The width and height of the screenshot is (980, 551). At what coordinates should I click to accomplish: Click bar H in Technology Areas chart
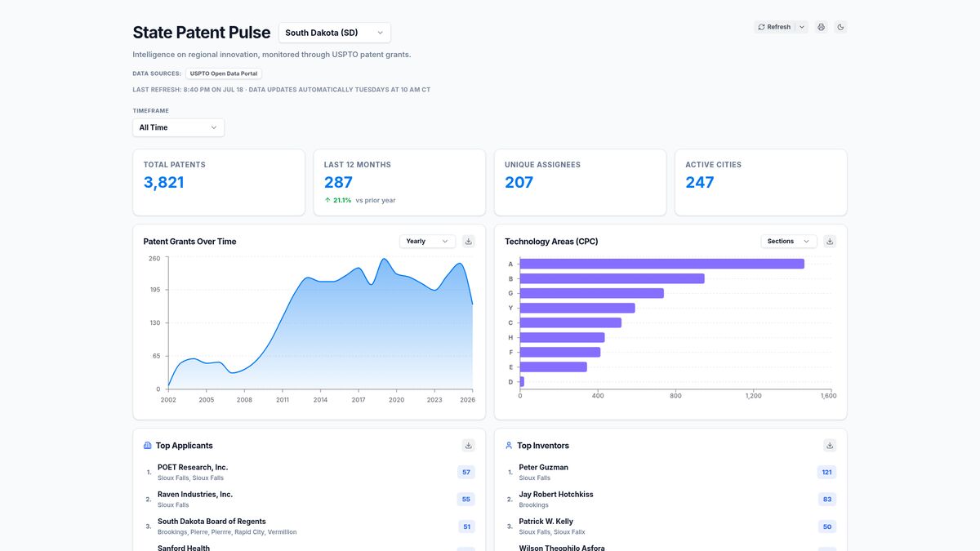[x=563, y=337]
